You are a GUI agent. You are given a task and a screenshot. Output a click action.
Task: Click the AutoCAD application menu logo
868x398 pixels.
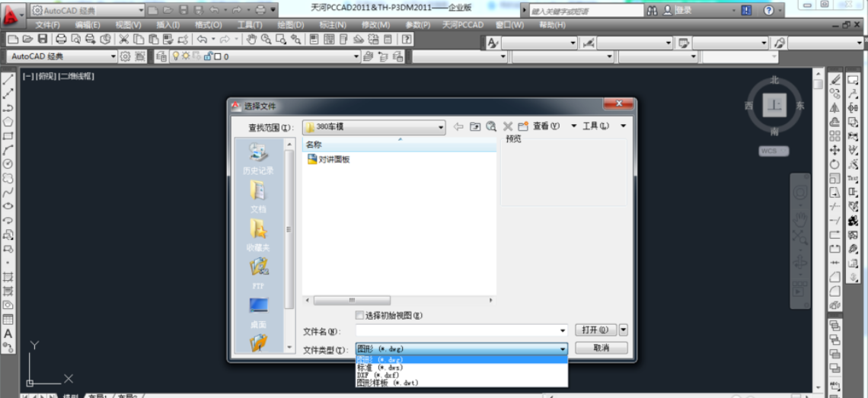[12, 11]
